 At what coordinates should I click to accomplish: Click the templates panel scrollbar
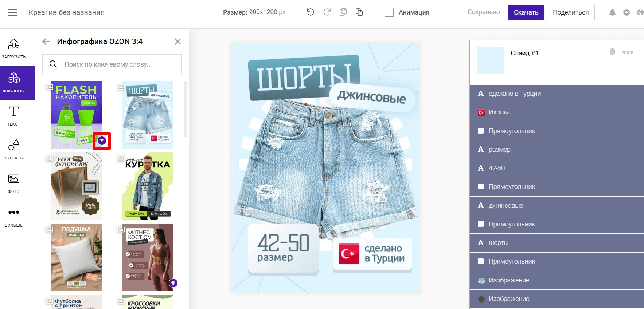tap(185, 109)
